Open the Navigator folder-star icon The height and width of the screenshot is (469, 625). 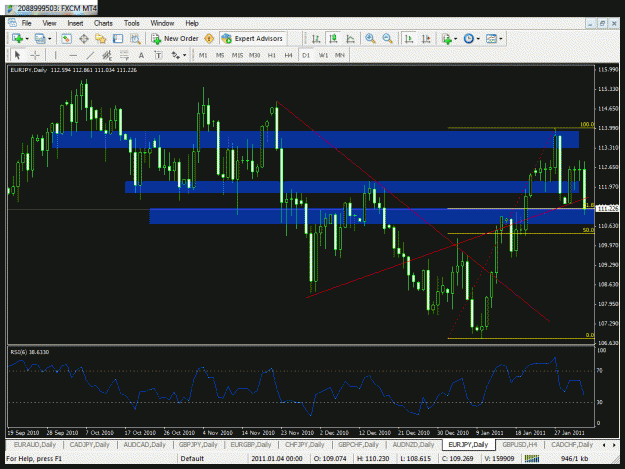point(100,39)
